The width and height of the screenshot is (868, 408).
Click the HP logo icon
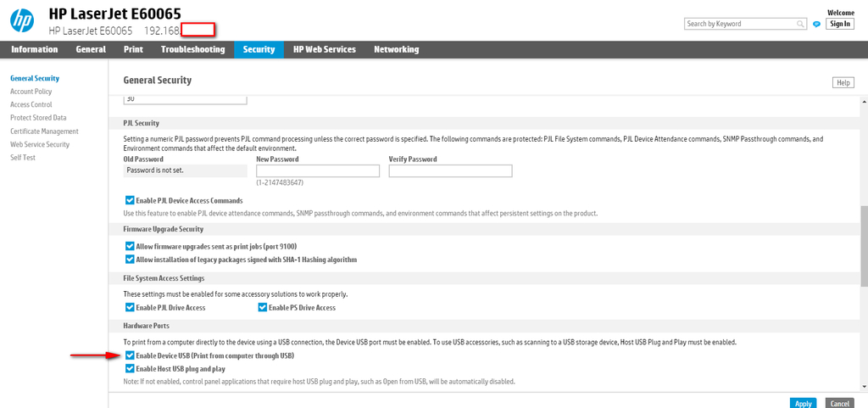click(x=22, y=20)
